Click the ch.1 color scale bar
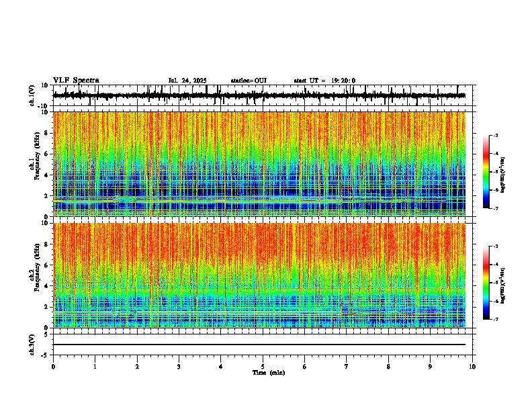 (486, 172)
